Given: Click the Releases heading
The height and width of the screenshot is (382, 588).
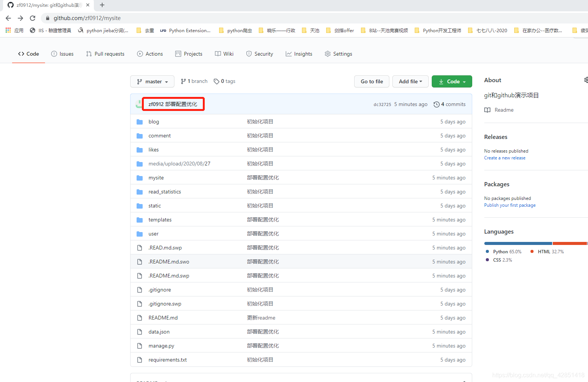Looking at the screenshot, I should [496, 137].
